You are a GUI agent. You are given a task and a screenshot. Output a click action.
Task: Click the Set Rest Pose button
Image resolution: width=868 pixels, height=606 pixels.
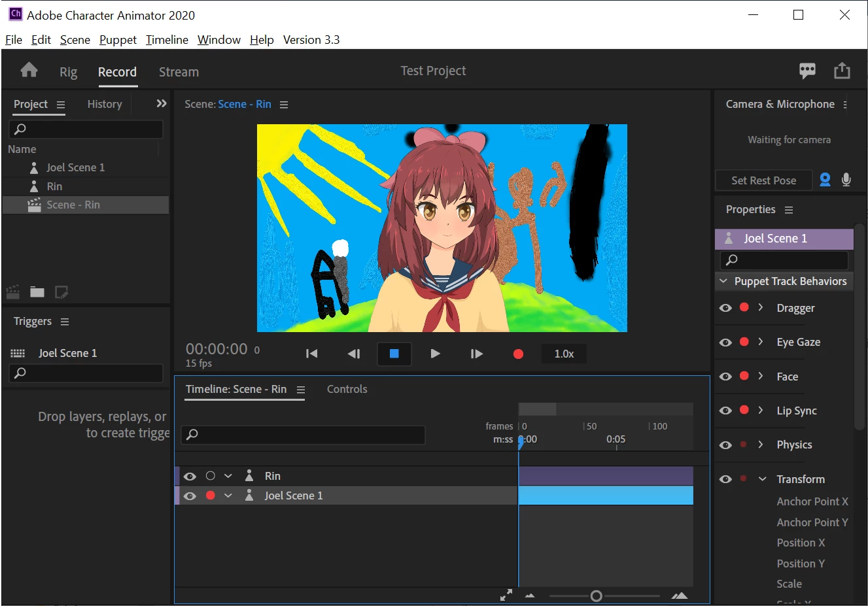(763, 180)
